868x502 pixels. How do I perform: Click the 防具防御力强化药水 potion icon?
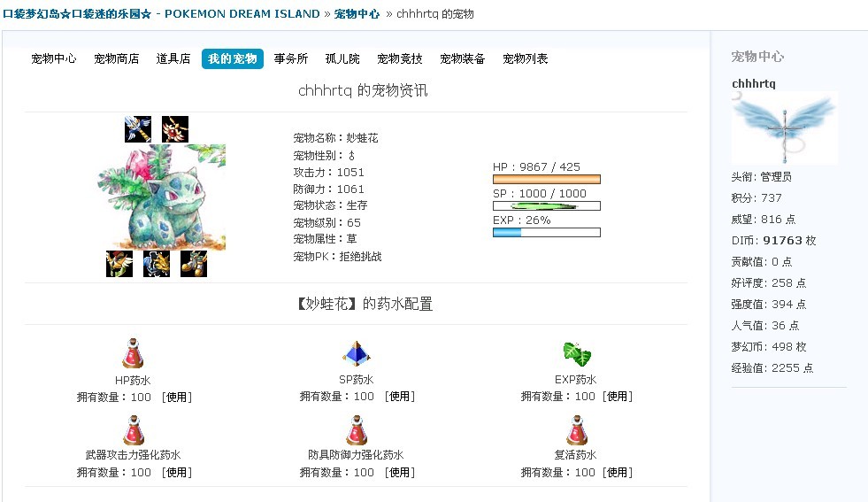pos(357,430)
